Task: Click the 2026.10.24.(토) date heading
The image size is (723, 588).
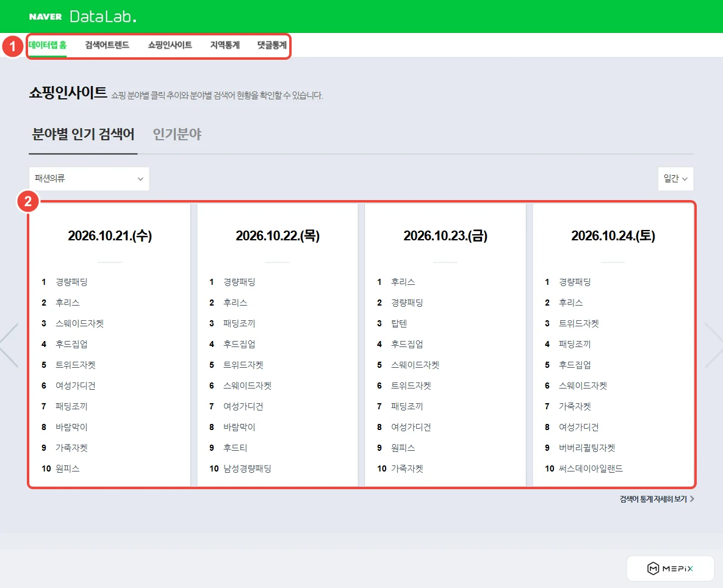Action: coord(613,236)
